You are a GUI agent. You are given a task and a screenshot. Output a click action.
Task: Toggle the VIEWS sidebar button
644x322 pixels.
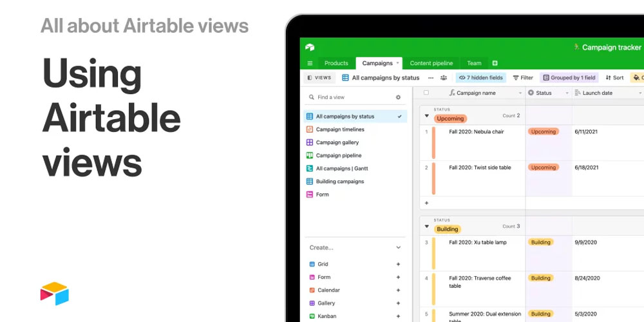[x=319, y=78]
